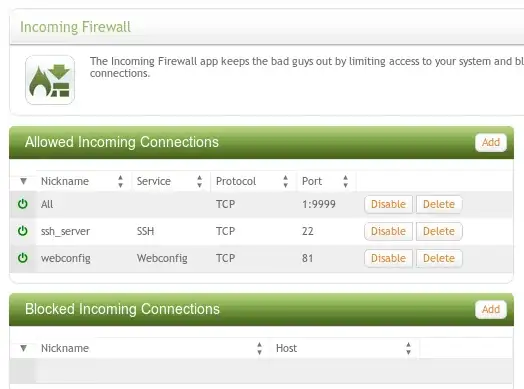Click the port value '22'
This screenshot has width=524, height=389.
(x=308, y=231)
